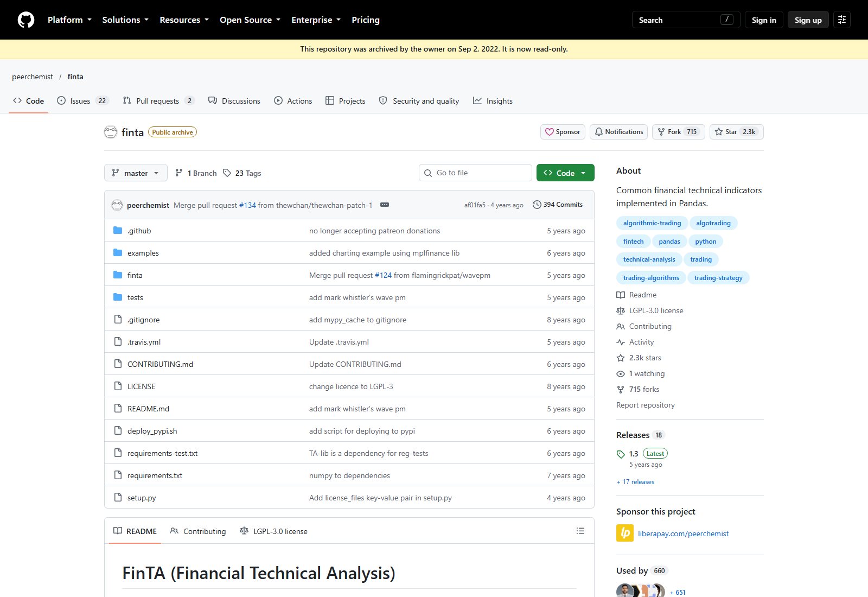Viewport: 868px width, 597px height.
Task: Click the 1 Branch link
Action: [x=196, y=173]
